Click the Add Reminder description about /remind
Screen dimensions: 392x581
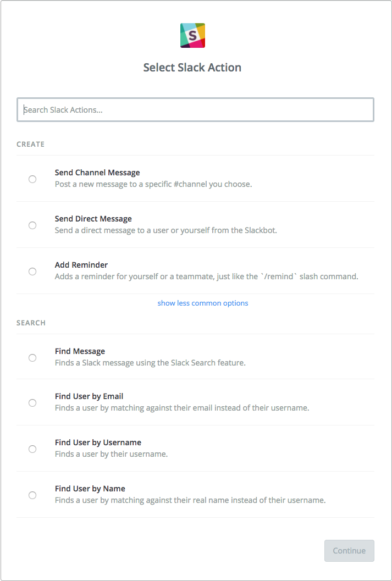tap(206, 277)
